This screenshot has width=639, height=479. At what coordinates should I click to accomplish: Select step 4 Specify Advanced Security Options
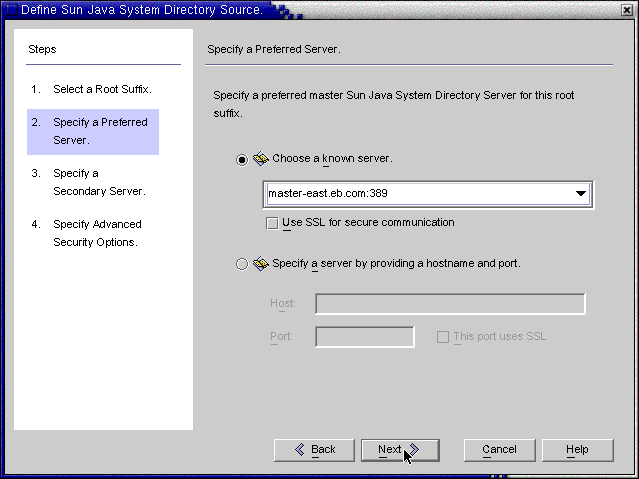click(88, 233)
